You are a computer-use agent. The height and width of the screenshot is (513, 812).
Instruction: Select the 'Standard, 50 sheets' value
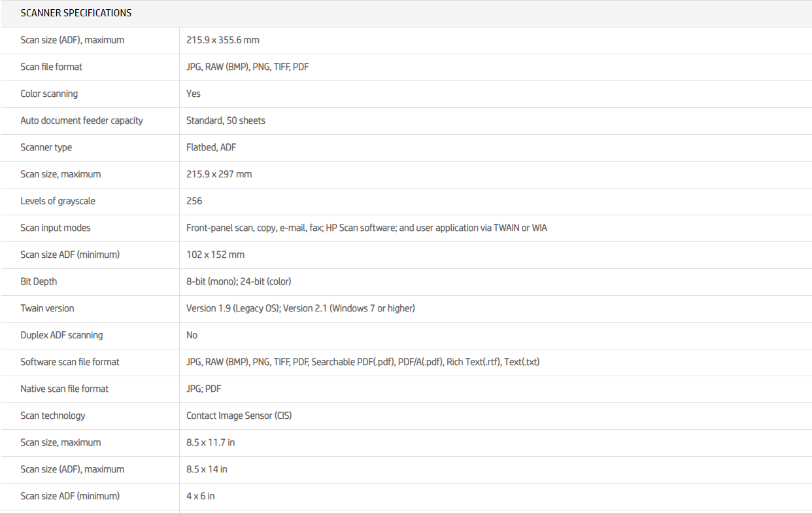226,120
